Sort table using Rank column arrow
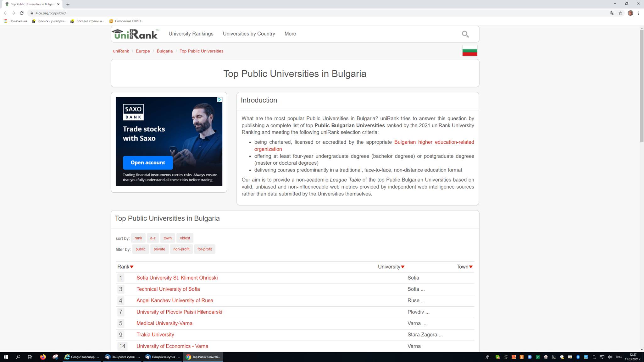 [x=132, y=267]
